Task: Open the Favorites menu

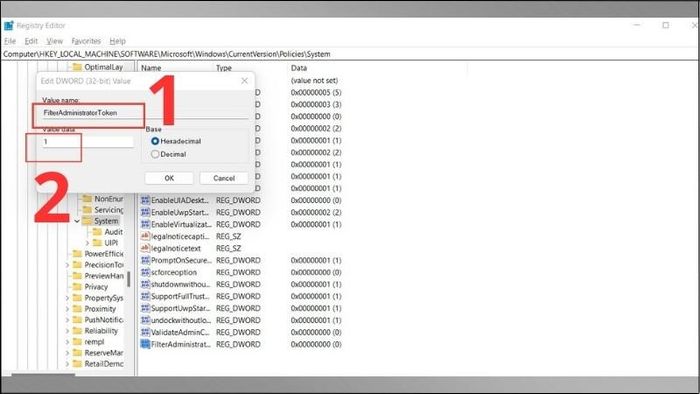Action: 86,41
